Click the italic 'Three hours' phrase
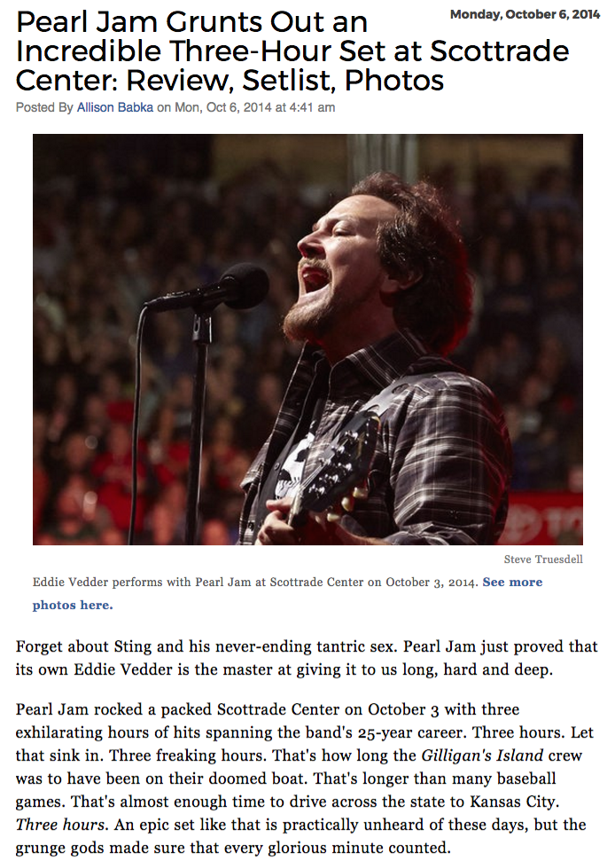 [60, 825]
